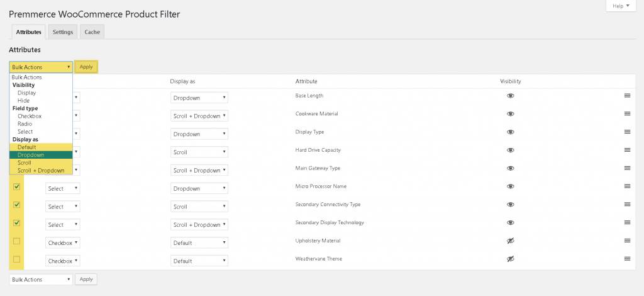This screenshot has width=644, height=296.
Task: Click drag handle icon for Weathervane Theme
Action: click(627, 258)
